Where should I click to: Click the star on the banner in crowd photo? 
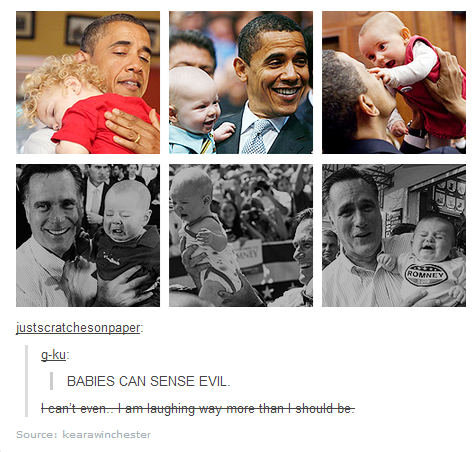[x=267, y=292]
